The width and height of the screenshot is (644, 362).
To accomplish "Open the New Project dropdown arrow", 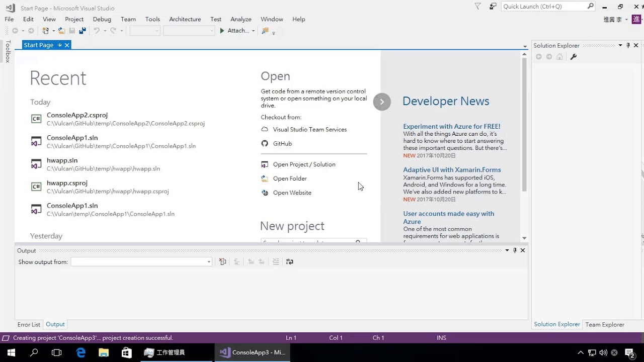I will tap(53, 31).
